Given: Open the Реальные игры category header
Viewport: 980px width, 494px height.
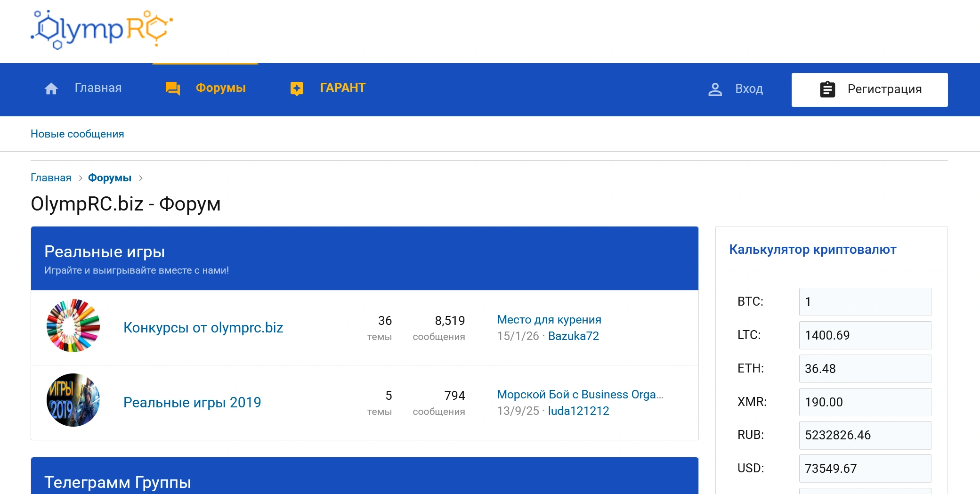Looking at the screenshot, I should [105, 251].
